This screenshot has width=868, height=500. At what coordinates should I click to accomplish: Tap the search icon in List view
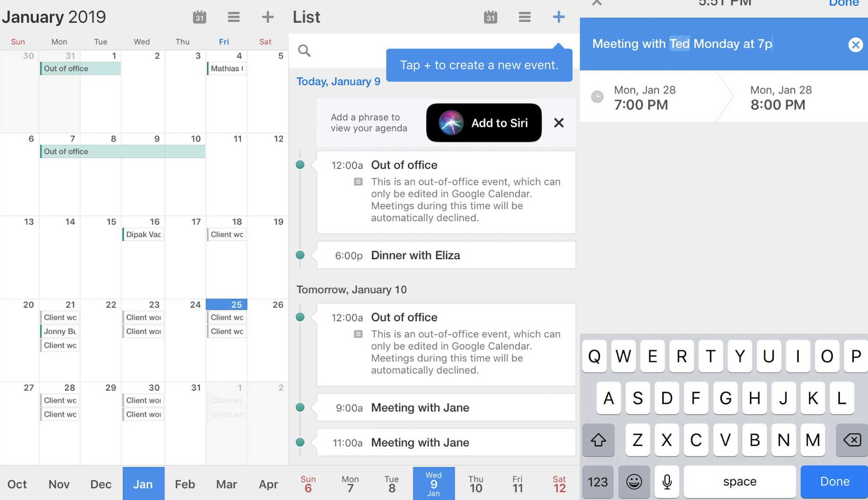305,51
